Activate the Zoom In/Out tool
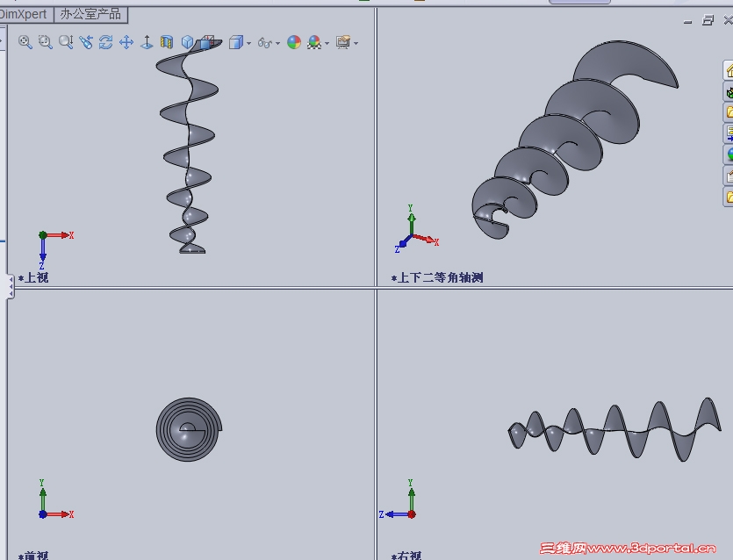This screenshot has width=733, height=560. 66,42
